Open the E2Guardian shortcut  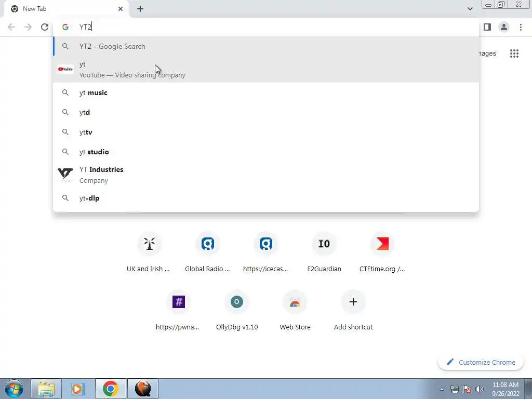click(324, 253)
